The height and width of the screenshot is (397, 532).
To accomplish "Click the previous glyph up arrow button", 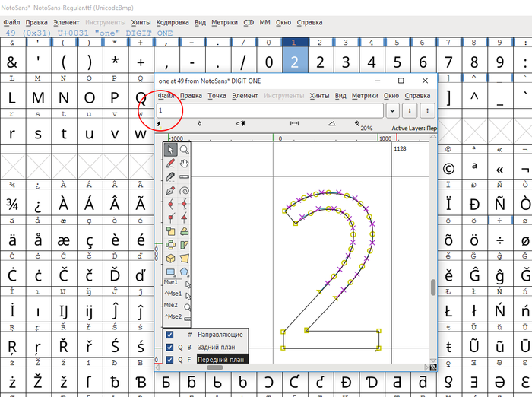I will pos(427,110).
